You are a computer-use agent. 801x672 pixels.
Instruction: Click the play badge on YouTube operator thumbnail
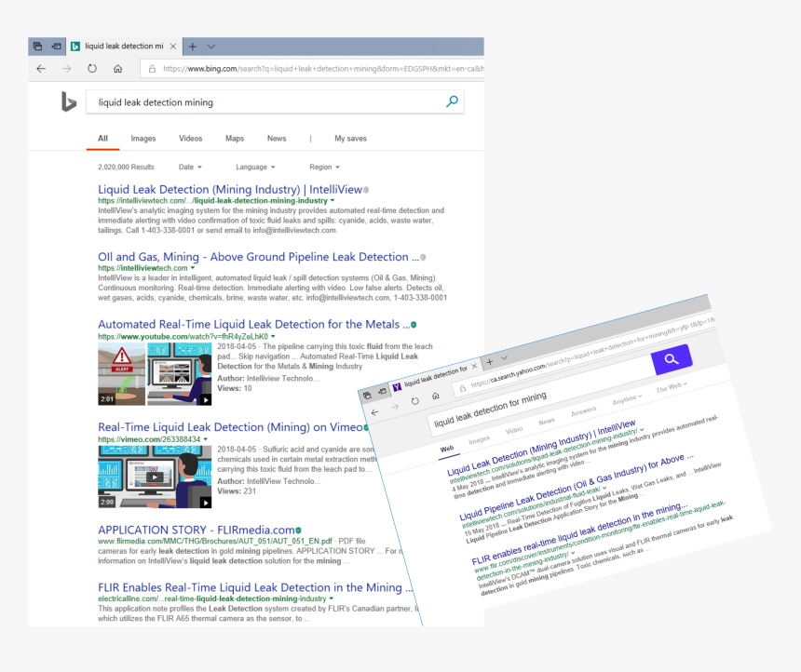pyautogui.click(x=205, y=400)
